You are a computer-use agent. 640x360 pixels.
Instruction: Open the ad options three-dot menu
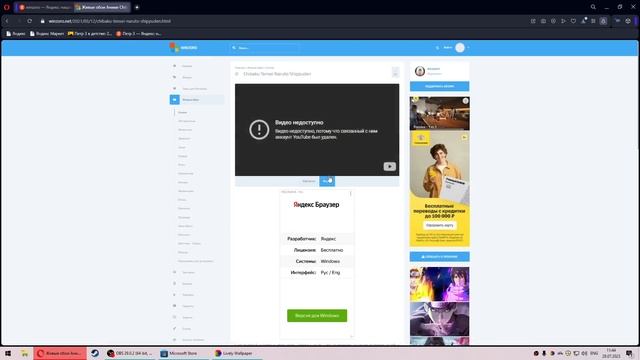pyautogui.click(x=350, y=193)
